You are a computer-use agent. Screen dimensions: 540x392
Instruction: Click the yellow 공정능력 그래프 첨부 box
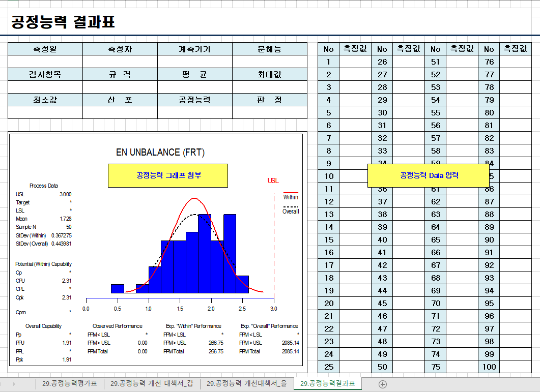point(168,175)
